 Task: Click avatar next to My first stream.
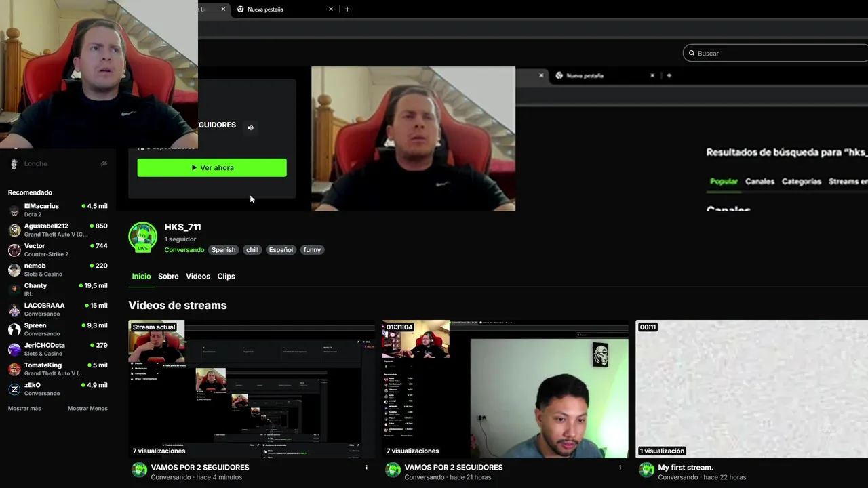pos(646,470)
